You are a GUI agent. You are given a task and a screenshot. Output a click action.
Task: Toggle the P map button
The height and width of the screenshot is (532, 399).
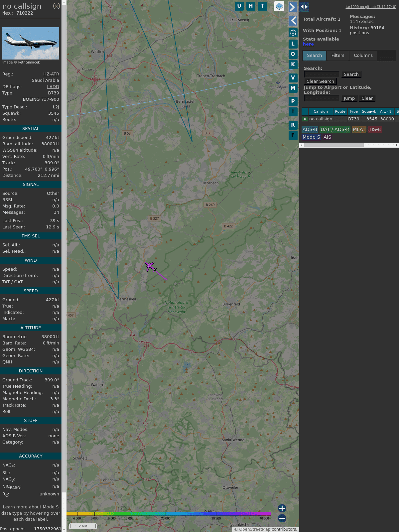click(x=293, y=101)
